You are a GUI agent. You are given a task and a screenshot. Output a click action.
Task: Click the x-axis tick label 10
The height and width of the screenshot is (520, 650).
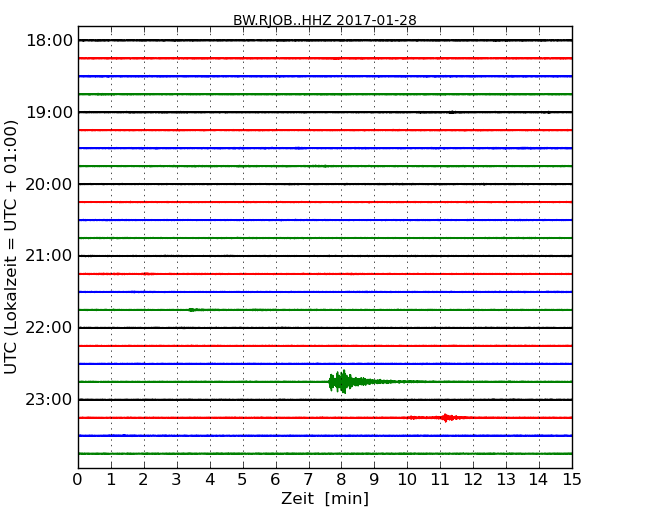[407, 480]
